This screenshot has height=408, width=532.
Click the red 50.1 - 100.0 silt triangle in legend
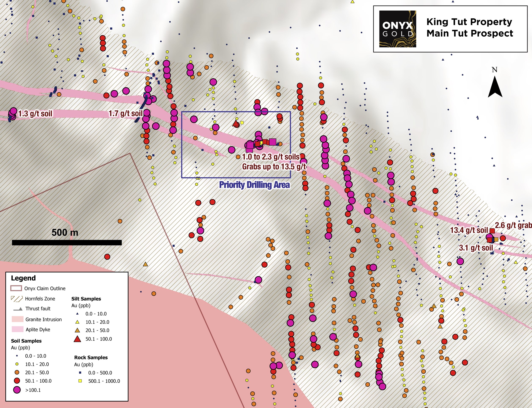[x=77, y=339]
